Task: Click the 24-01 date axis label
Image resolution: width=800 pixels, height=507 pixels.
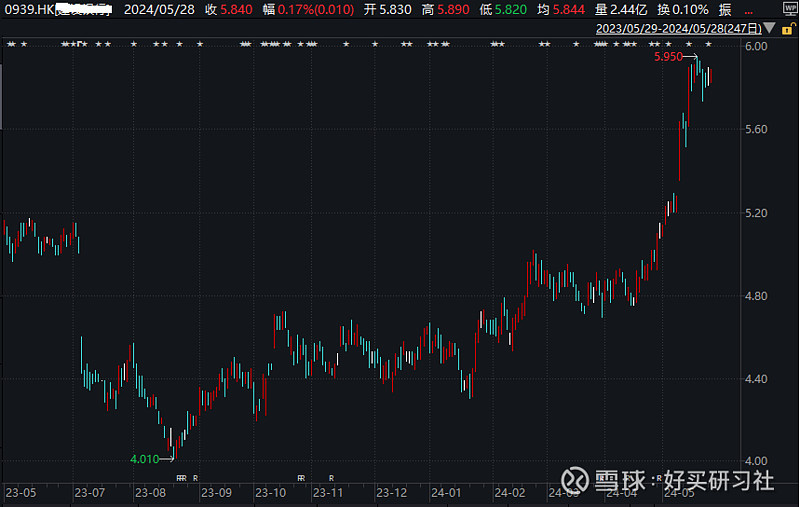Action: tap(446, 493)
